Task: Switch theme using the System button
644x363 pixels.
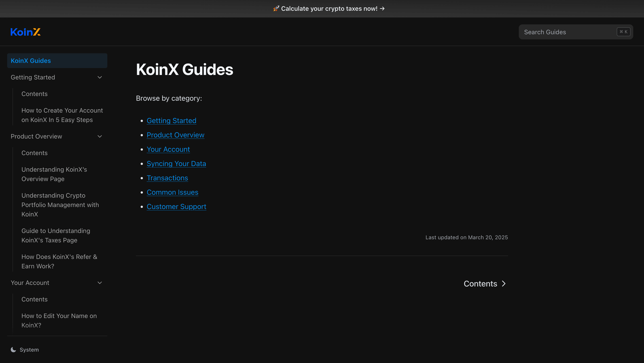Action: [x=25, y=350]
